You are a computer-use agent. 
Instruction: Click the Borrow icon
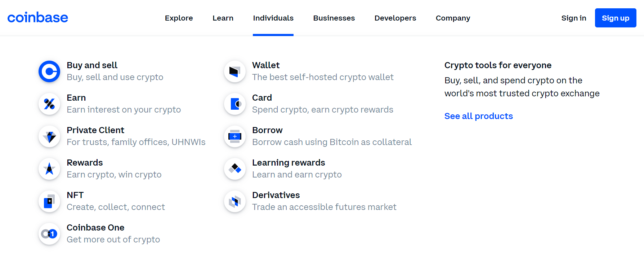point(234,136)
